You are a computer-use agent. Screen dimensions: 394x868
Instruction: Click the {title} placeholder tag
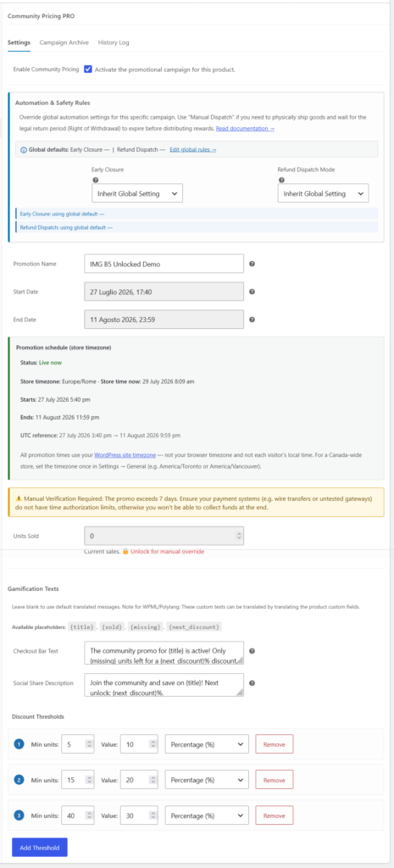pyautogui.click(x=81, y=627)
